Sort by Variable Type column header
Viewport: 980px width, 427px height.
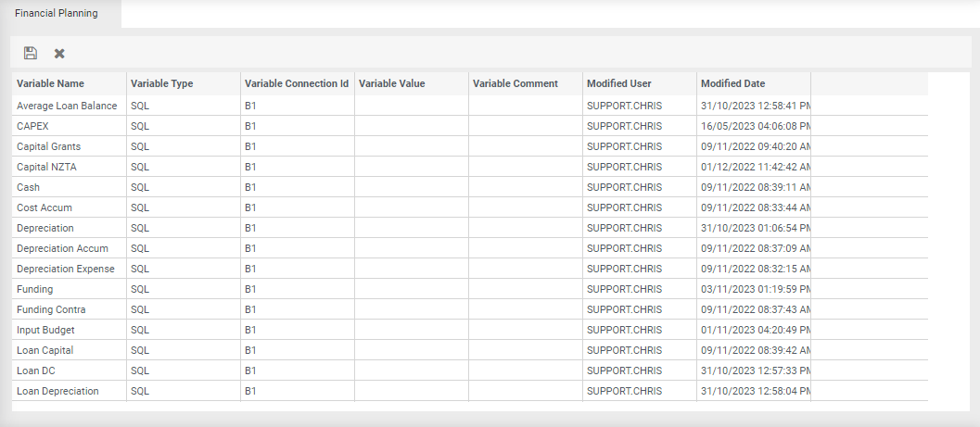161,83
